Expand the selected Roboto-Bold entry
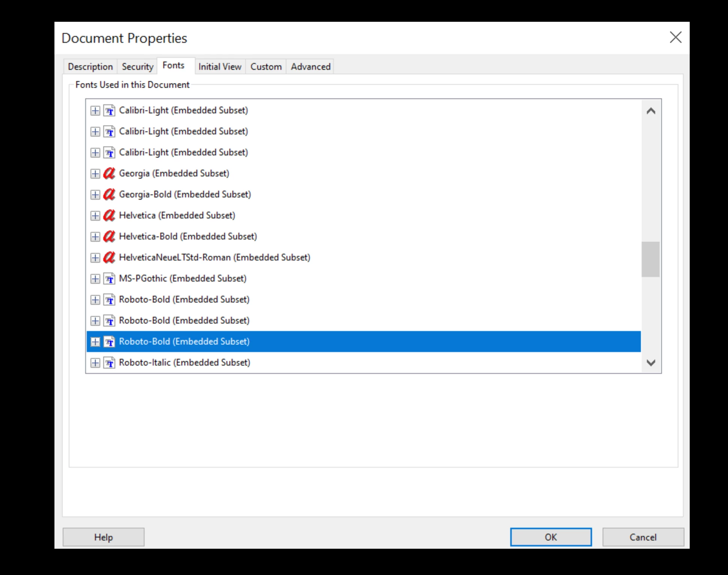Screen dimensions: 728x575 pyautogui.click(x=95, y=342)
